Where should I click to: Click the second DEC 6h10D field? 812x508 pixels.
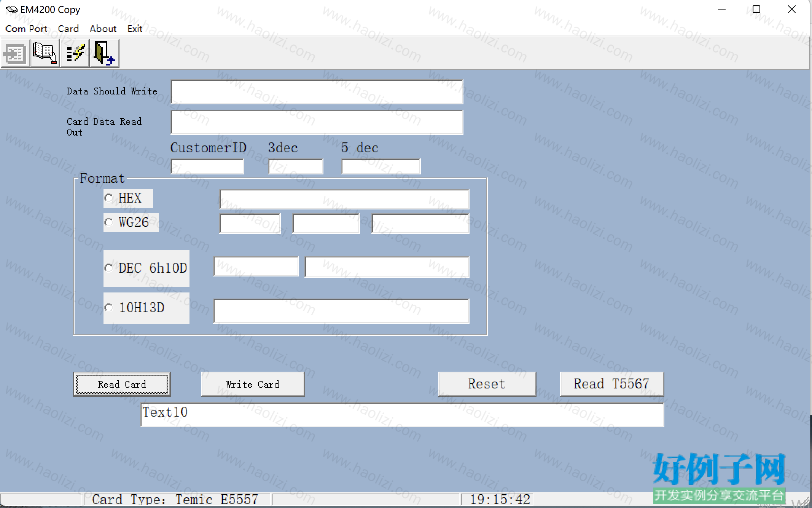[x=387, y=267]
